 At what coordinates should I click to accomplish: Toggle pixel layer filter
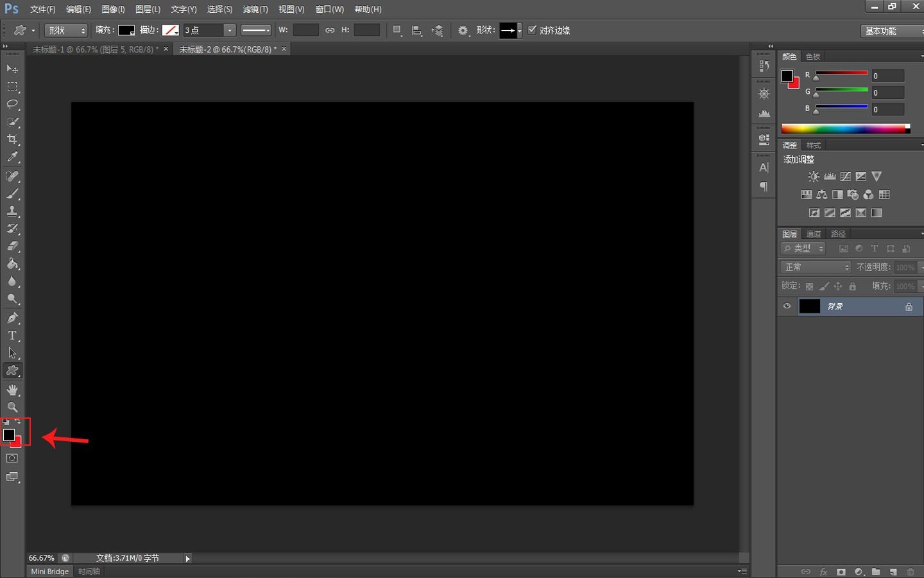(x=844, y=249)
